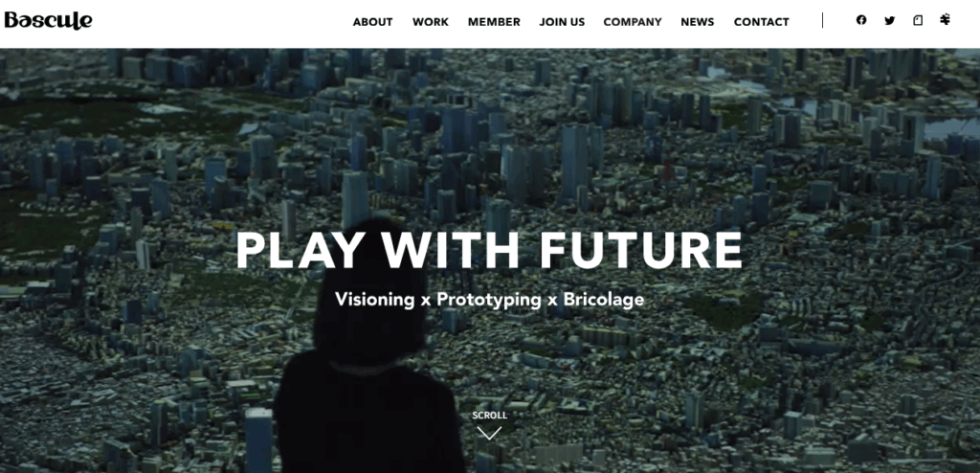Screen dimensions: 980x473
Task: Open the Facebook page icon
Action: [861, 20]
